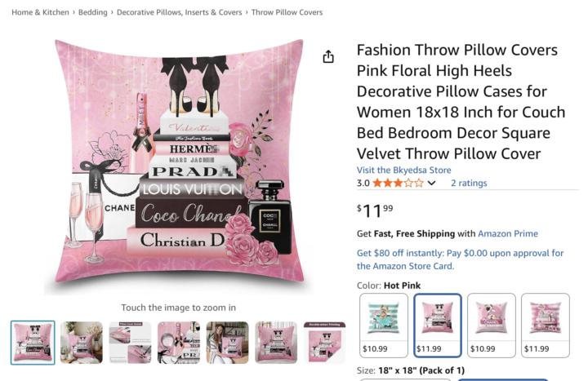The image size is (588, 381).
Task: Choose the pink striped pillow swatch option
Action: (546, 326)
